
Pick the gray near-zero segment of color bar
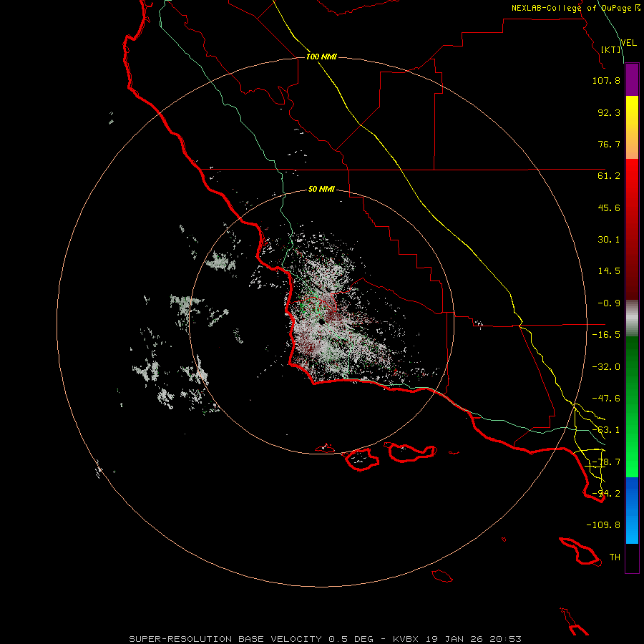[x=632, y=318]
